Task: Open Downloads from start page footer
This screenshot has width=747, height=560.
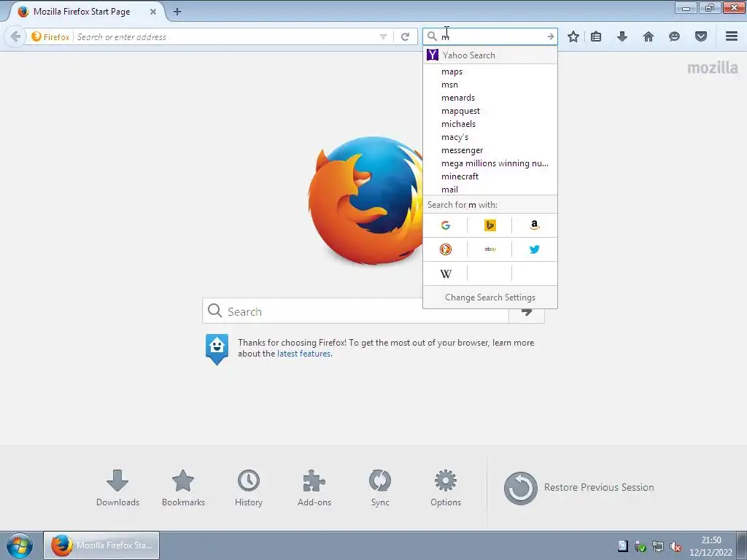Action: pos(117,488)
